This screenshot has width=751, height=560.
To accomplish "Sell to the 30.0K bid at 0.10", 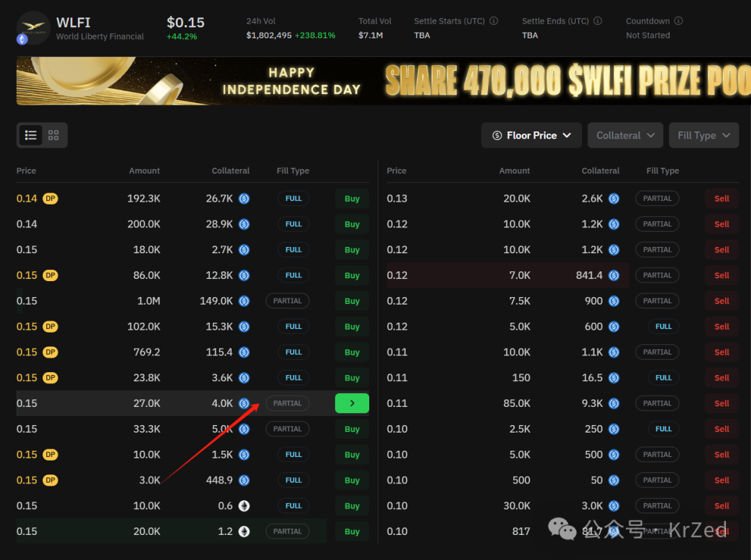I will 722,506.
